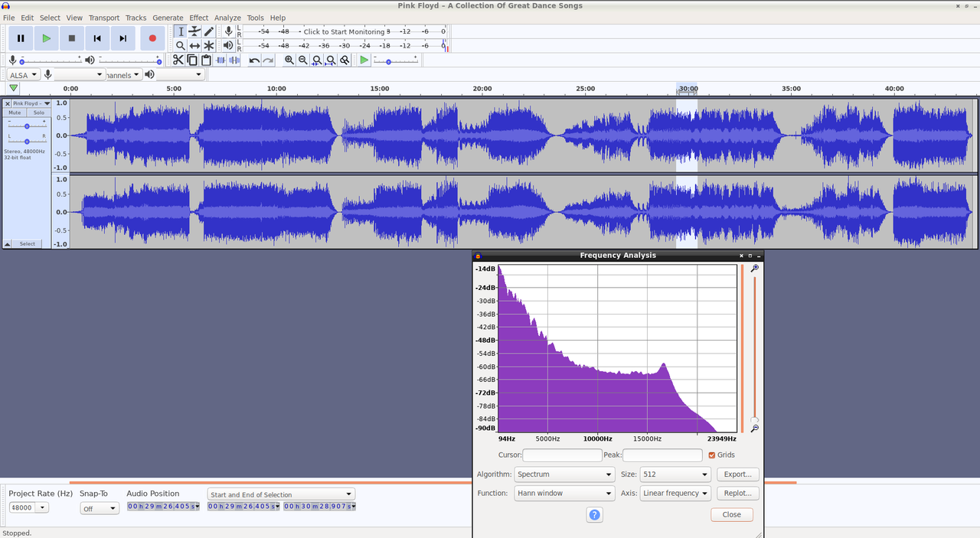Select the Envelope tool
980x538 pixels.
tap(194, 31)
